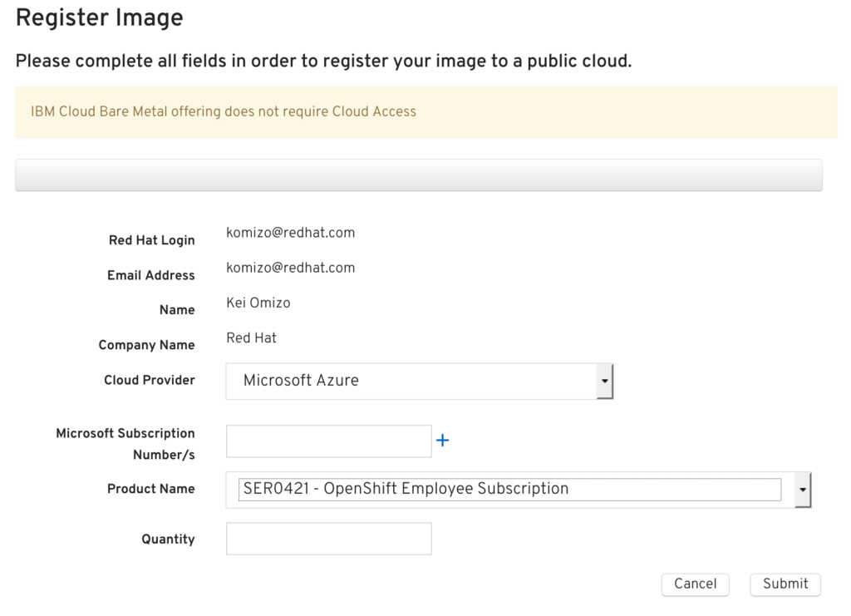Focus the Microsoft Subscription Number input field

coord(328,441)
